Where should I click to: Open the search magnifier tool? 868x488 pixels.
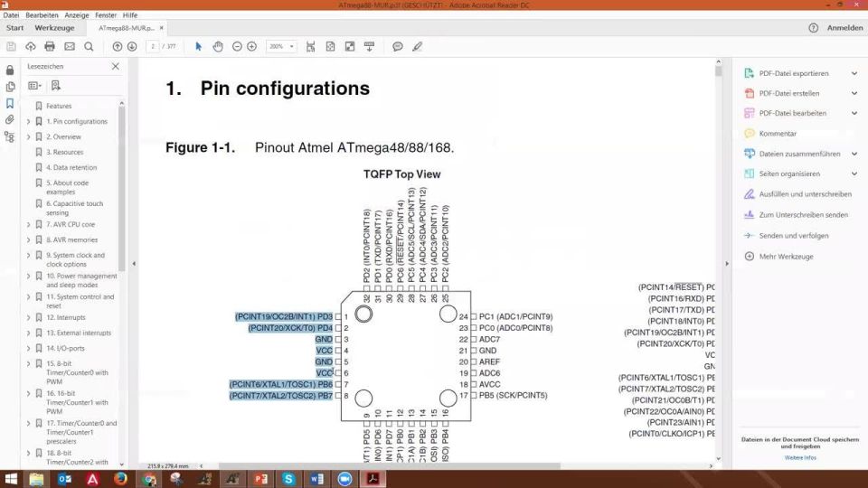(x=89, y=46)
